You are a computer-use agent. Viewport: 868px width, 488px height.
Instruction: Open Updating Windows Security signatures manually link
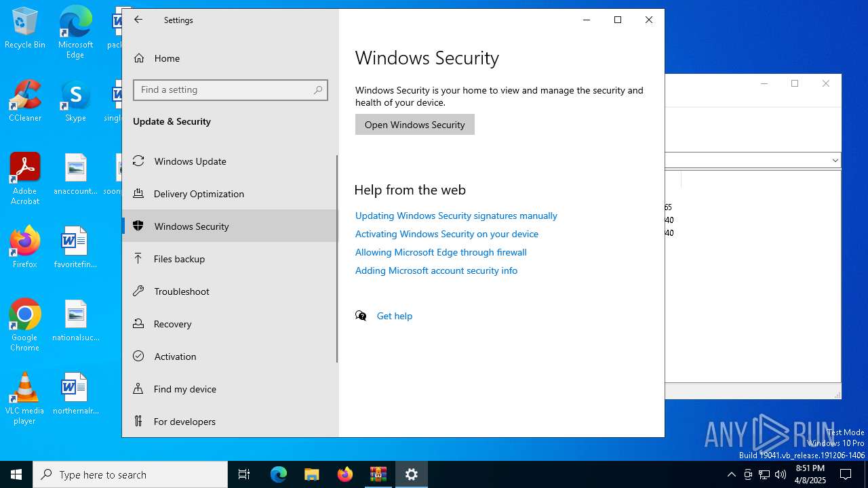point(456,216)
